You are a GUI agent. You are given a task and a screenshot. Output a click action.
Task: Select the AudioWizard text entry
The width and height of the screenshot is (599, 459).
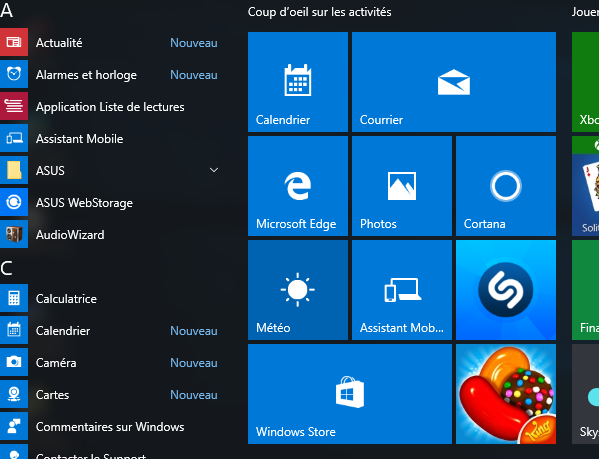[x=70, y=234]
